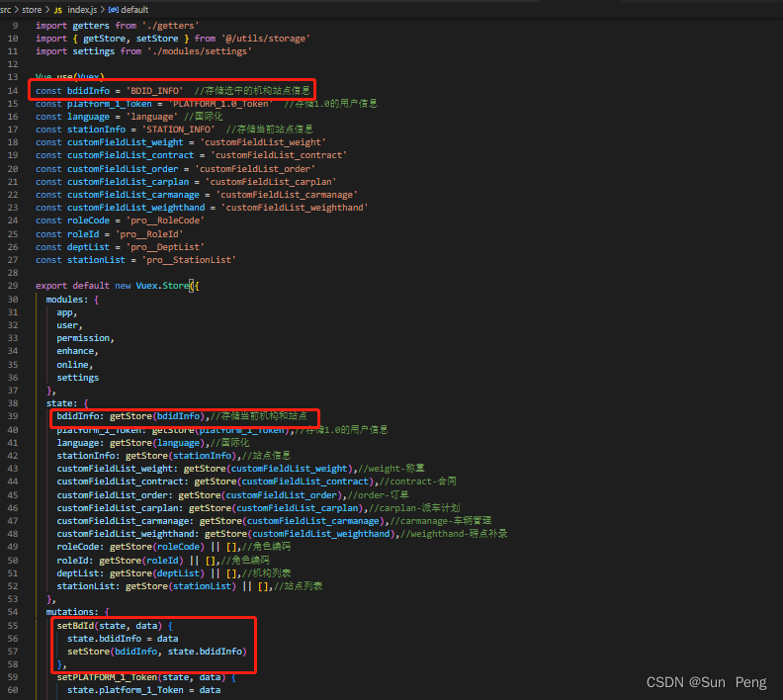Viewport: 783px width, 700px height.
Task: Click 'language' constant name on line 16
Action: (x=88, y=117)
